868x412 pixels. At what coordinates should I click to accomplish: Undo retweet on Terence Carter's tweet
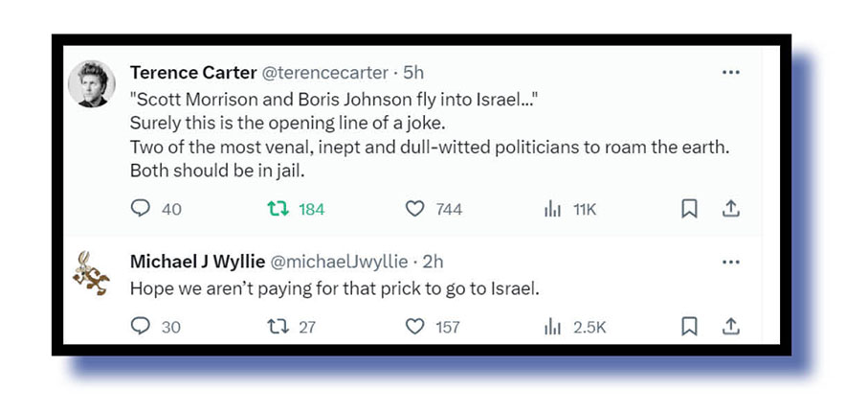pyautogui.click(x=278, y=209)
